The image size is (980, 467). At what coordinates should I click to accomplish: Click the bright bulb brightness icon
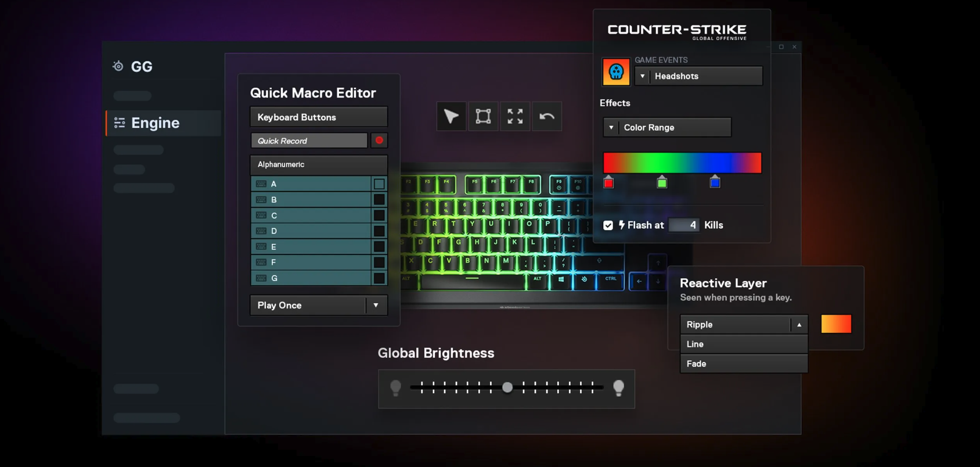[618, 388]
